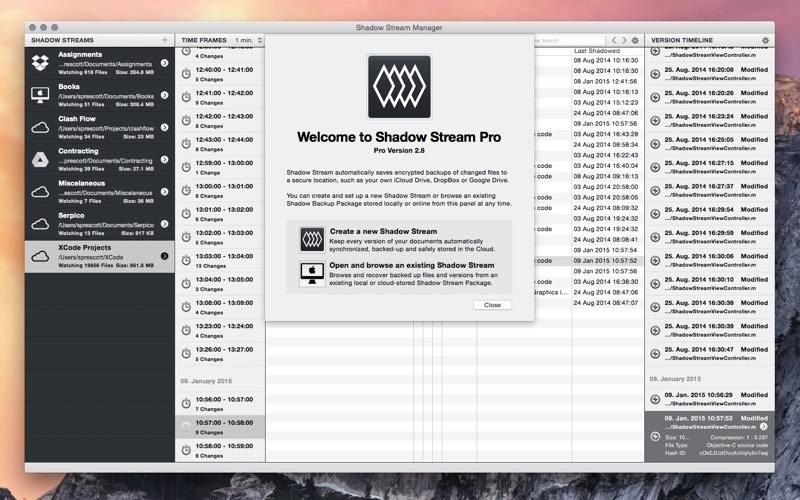Select file row dated 08 Jan 2015 12:41:56
Viewport: 800px width, 500px height.
tap(589, 81)
